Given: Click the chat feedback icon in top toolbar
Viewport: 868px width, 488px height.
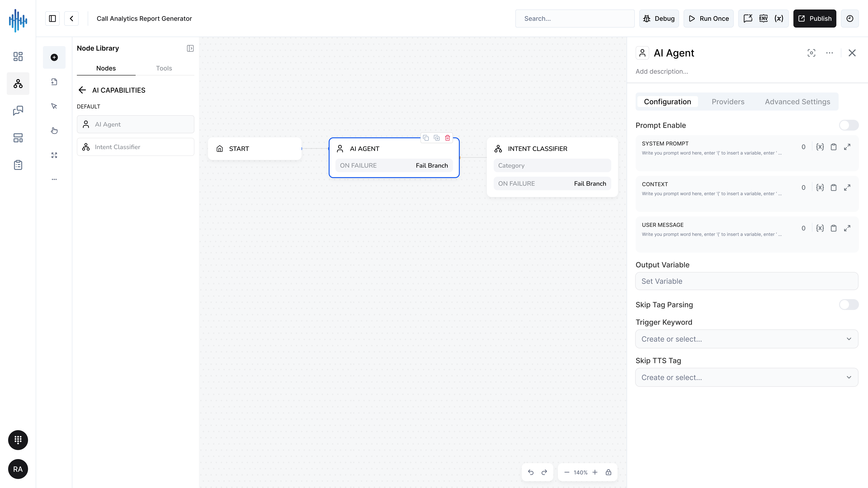Looking at the screenshot, I should coord(748,19).
